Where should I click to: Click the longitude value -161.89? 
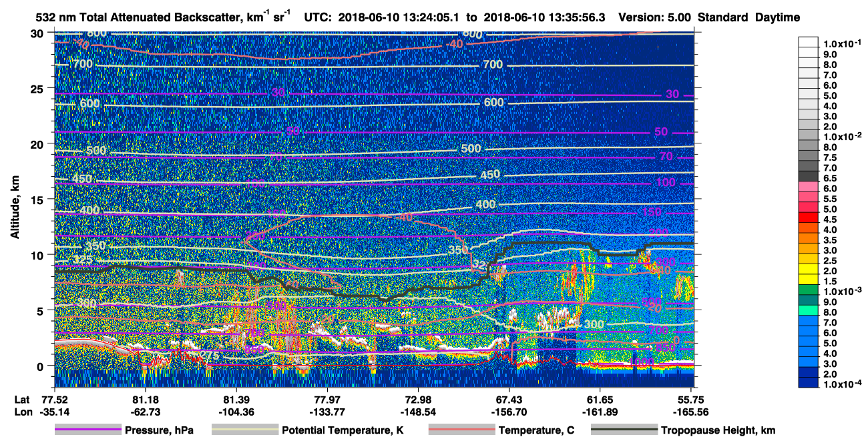coord(600,412)
